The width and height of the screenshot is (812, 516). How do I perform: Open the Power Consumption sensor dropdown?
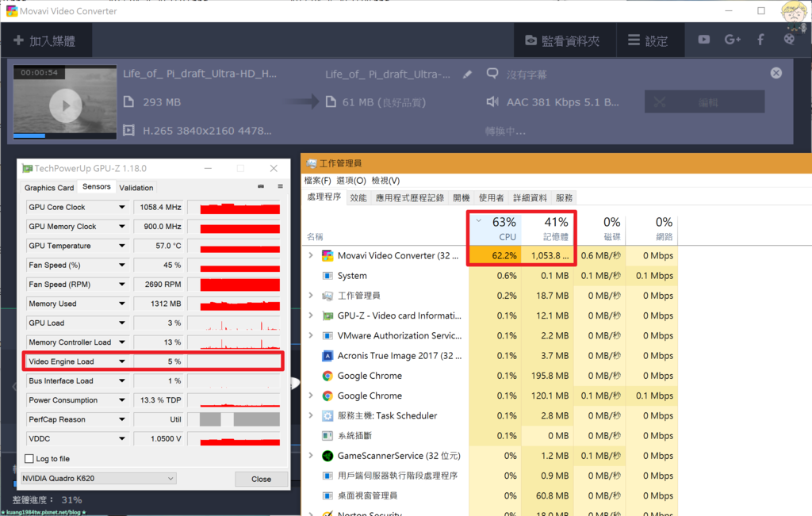121,400
